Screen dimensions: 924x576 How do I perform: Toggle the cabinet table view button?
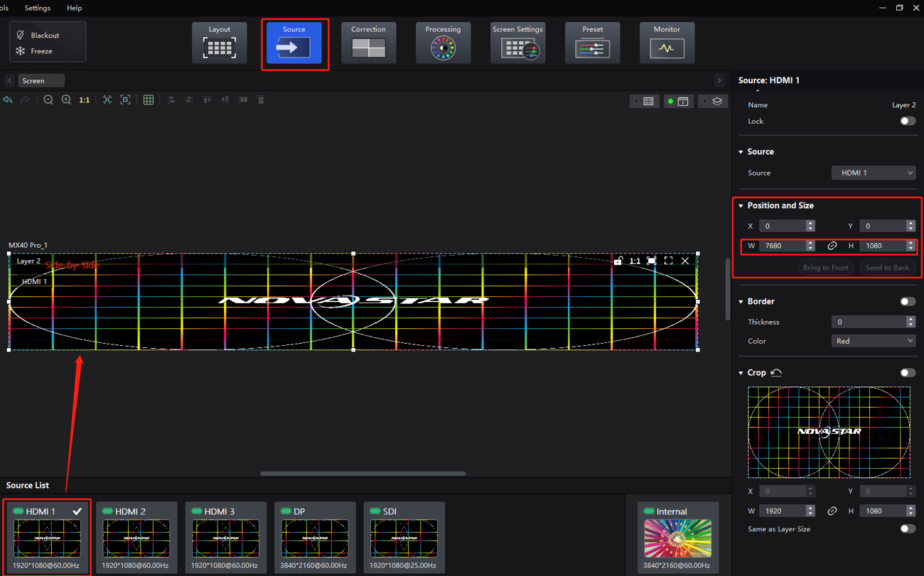pos(645,102)
